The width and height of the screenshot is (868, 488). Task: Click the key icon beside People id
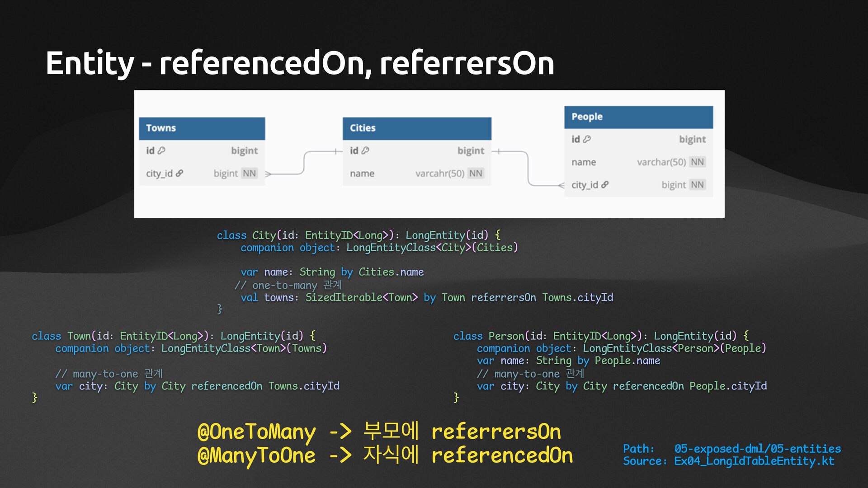[x=587, y=139]
